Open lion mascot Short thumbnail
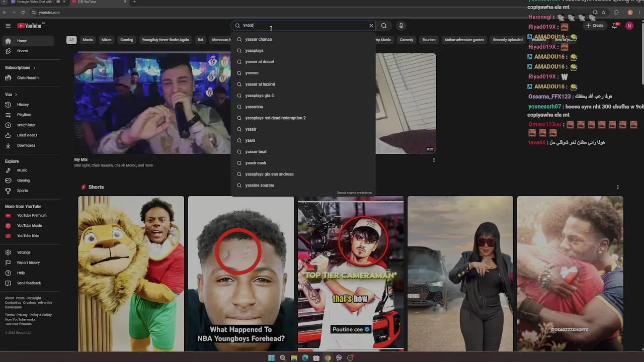Screen dimensions: 644x362 click(x=131, y=274)
